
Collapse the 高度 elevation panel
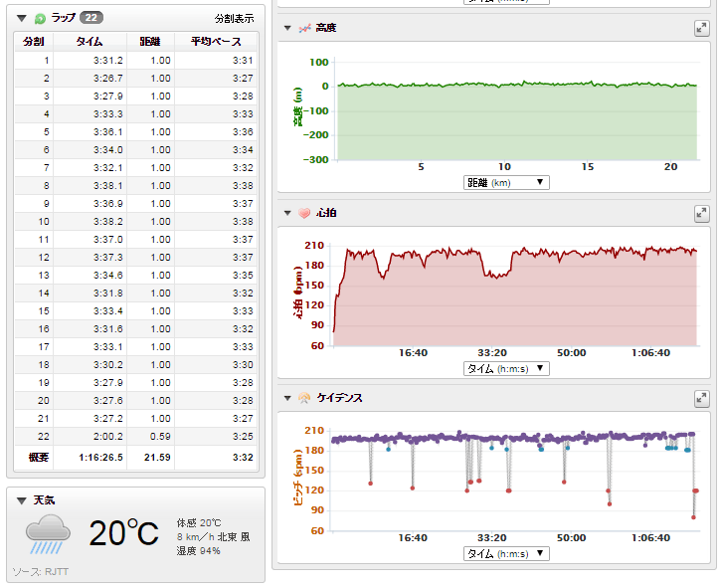[x=287, y=29]
